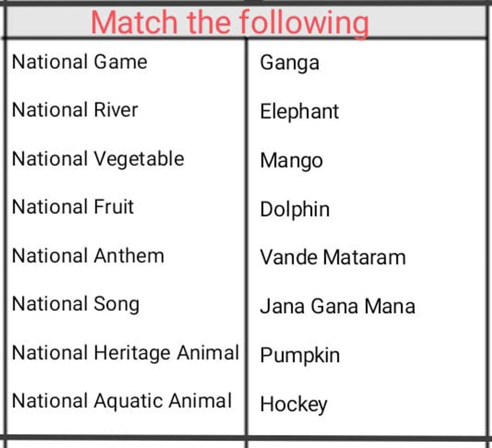
Task: Click on 'National Song' text
Action: click(x=76, y=304)
